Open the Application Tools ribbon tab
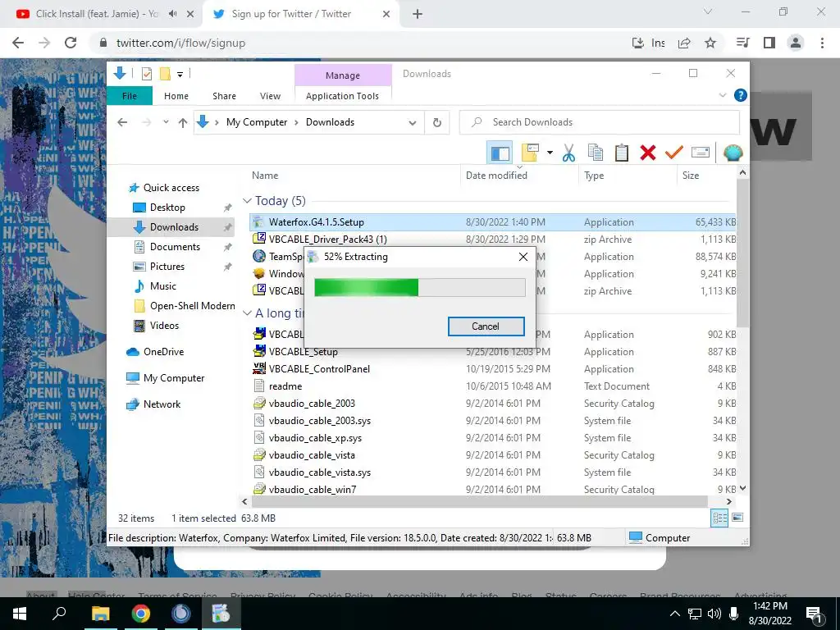 pyautogui.click(x=342, y=96)
